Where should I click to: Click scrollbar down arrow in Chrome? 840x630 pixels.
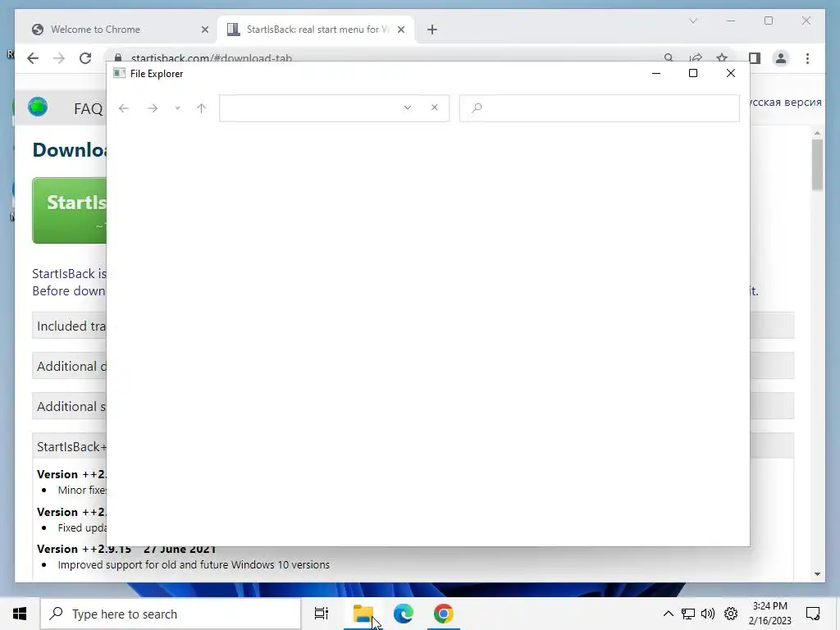click(x=817, y=573)
